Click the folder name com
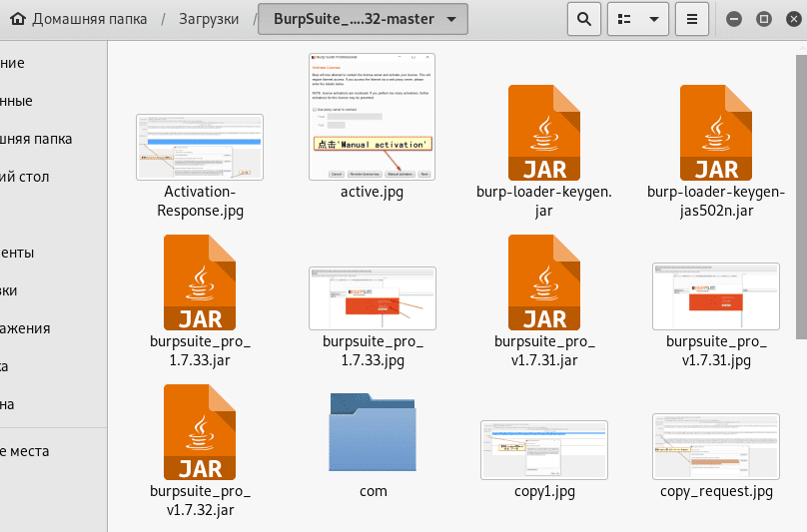The image size is (807, 532). 374,491
